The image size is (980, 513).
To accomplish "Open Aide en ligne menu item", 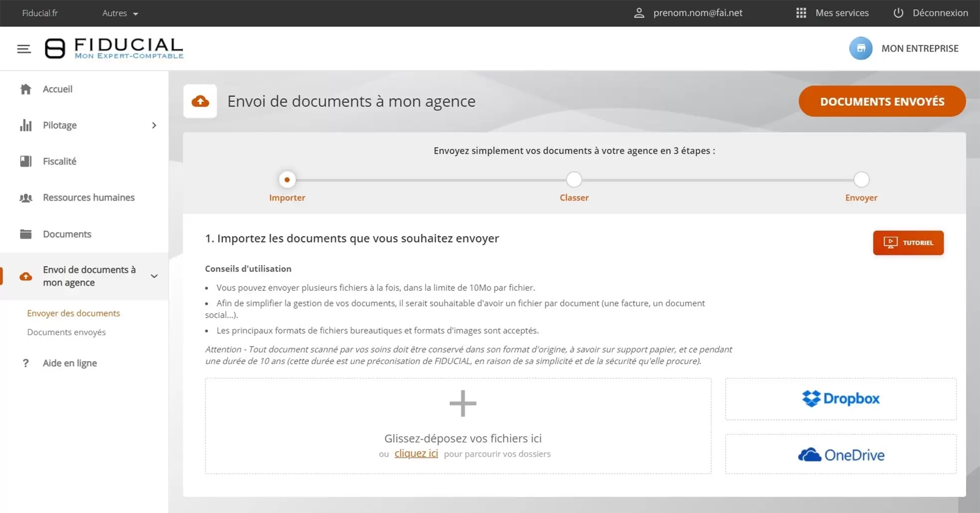I will tap(70, 363).
